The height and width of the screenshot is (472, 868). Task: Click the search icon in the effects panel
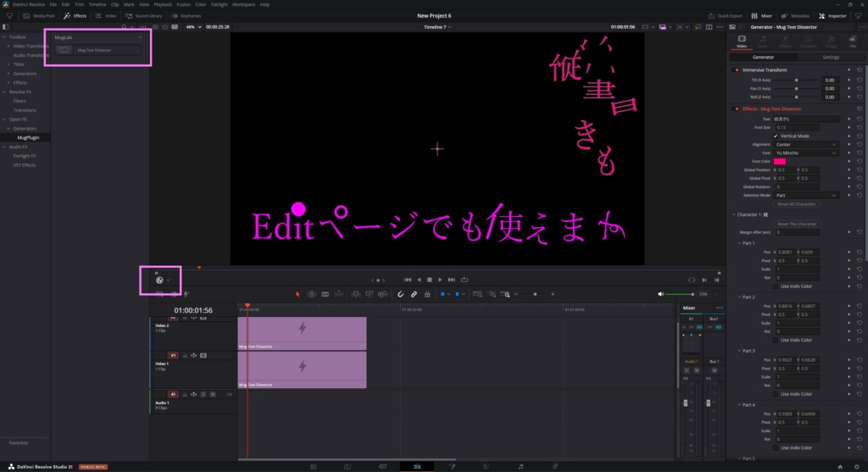[124, 26]
